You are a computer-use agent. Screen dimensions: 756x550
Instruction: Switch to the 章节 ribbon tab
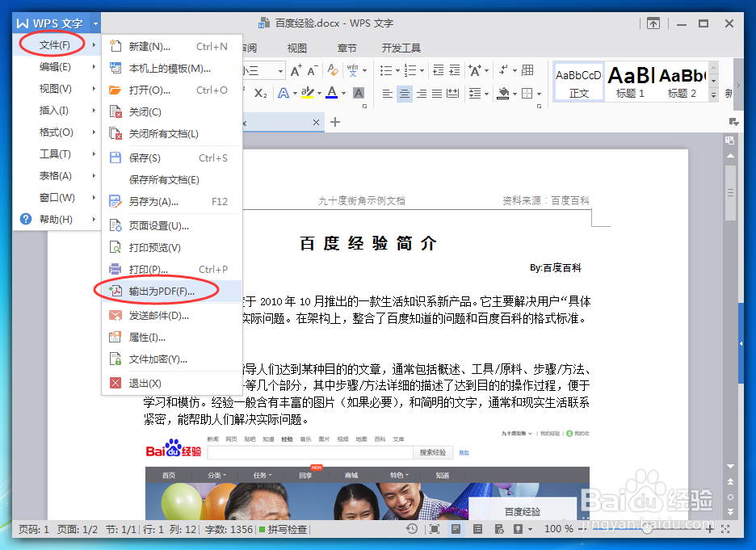click(346, 48)
